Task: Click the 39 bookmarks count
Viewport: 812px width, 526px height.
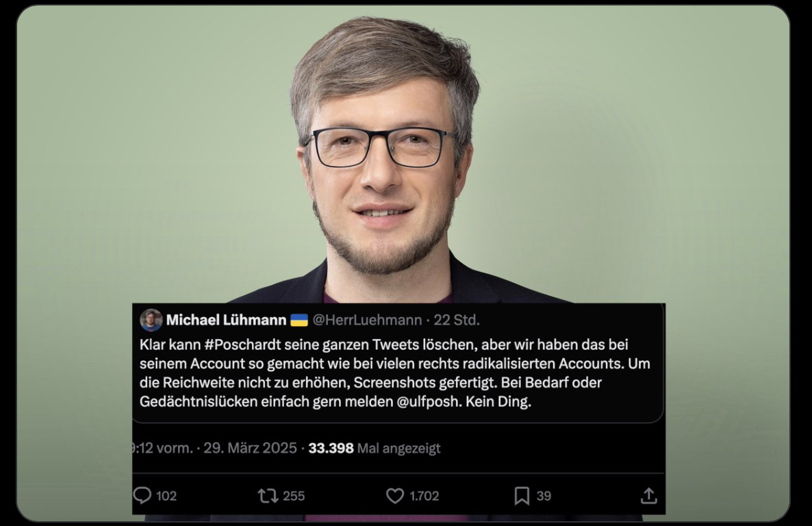Action: click(544, 496)
